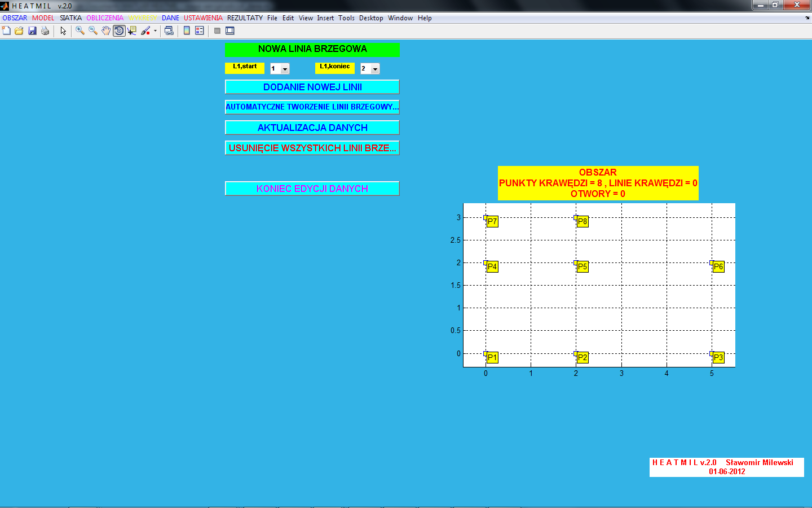Click the Hide Plot Tools icon
This screenshot has width=812, height=508.
(217, 31)
